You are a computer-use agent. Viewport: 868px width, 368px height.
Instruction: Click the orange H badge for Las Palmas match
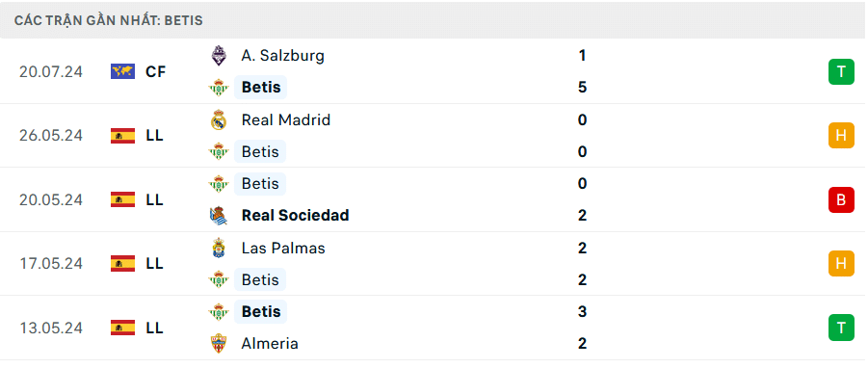pos(841,263)
